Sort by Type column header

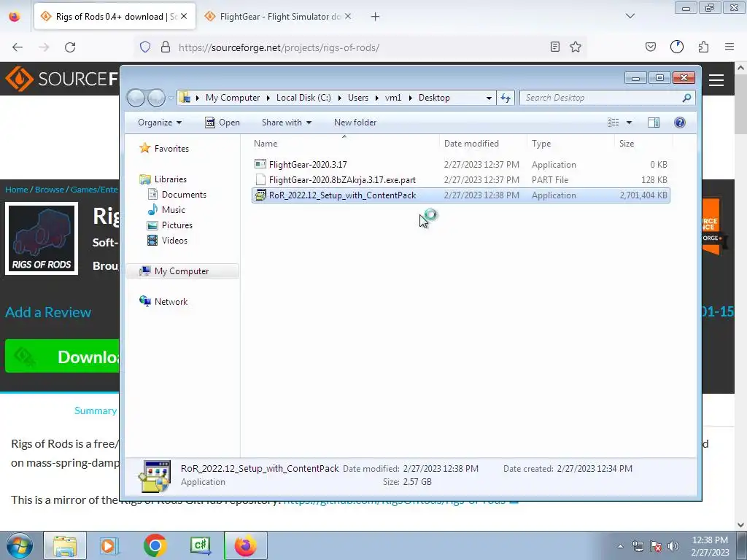click(570, 144)
